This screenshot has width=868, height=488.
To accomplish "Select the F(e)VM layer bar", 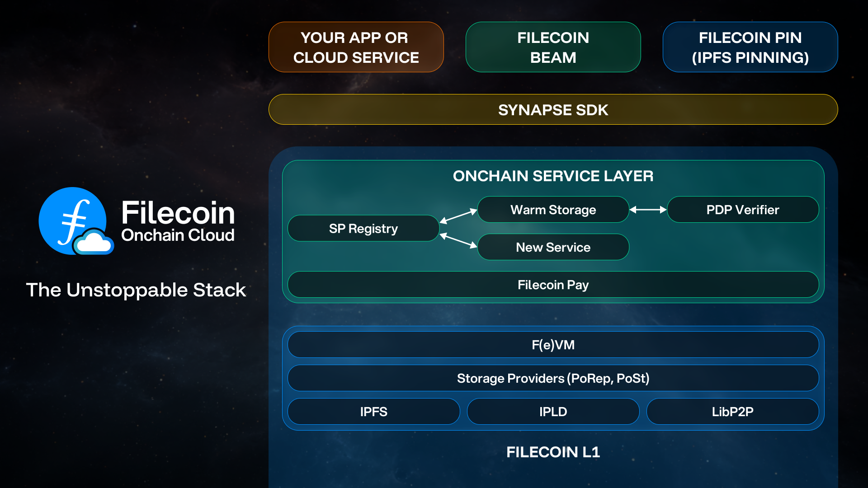I will (x=553, y=345).
